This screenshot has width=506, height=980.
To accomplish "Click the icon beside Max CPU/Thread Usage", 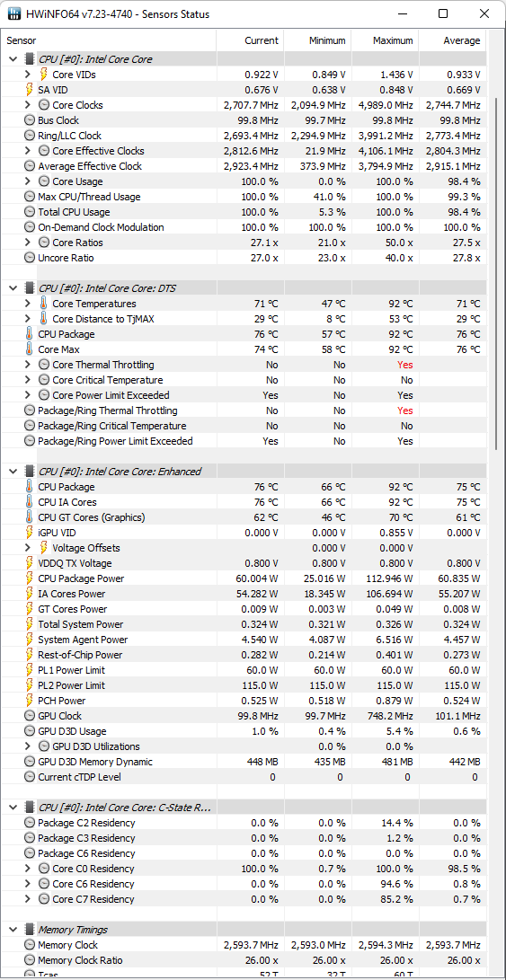I will [30, 196].
